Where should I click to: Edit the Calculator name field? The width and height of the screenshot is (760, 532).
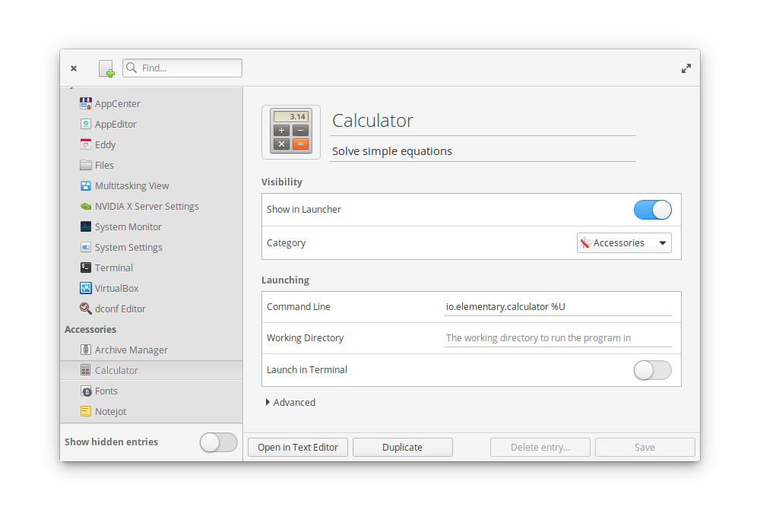483,121
